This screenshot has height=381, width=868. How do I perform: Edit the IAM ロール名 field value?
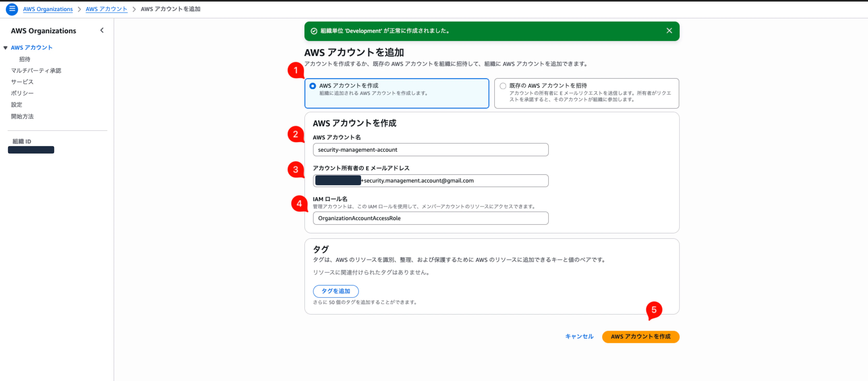(x=430, y=218)
